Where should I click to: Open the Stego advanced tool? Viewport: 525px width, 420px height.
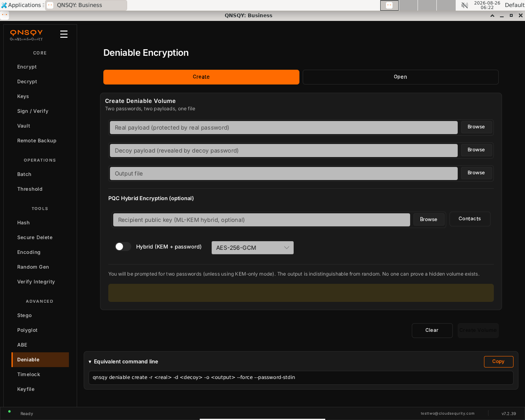point(40,315)
